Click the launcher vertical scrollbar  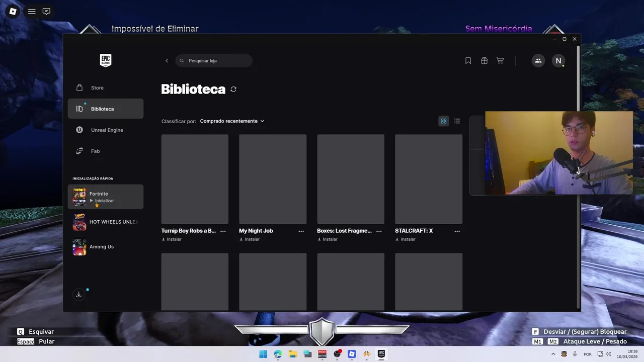click(578, 176)
